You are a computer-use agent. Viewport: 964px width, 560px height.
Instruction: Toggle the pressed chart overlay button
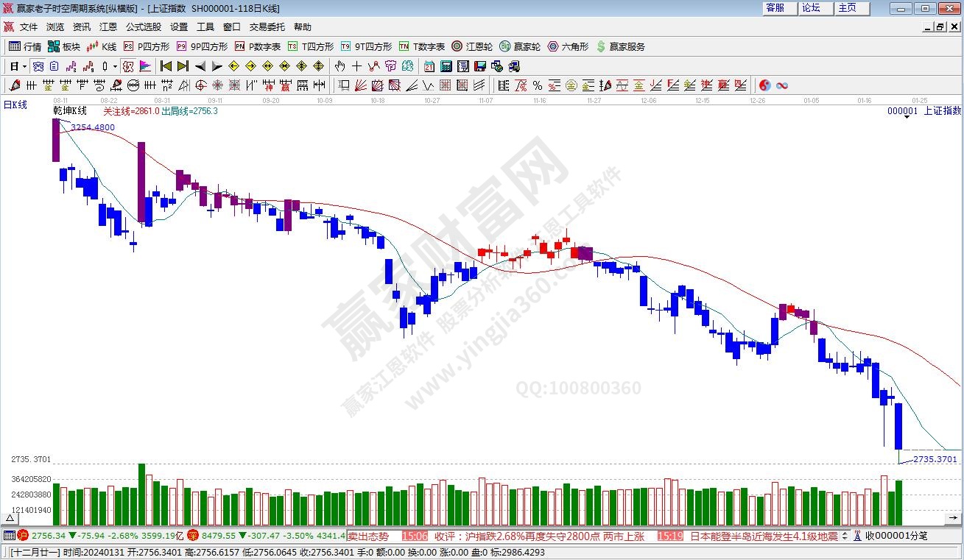pyautogui.click(x=38, y=66)
